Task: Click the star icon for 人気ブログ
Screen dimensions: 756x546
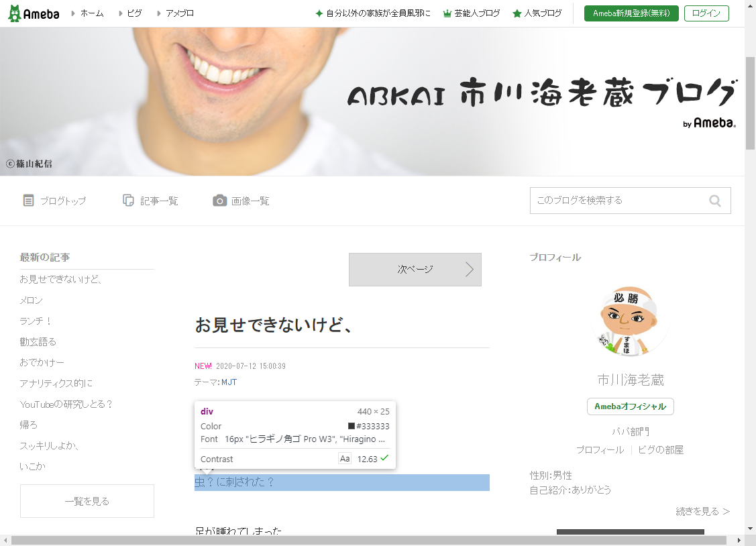Action: (517, 13)
